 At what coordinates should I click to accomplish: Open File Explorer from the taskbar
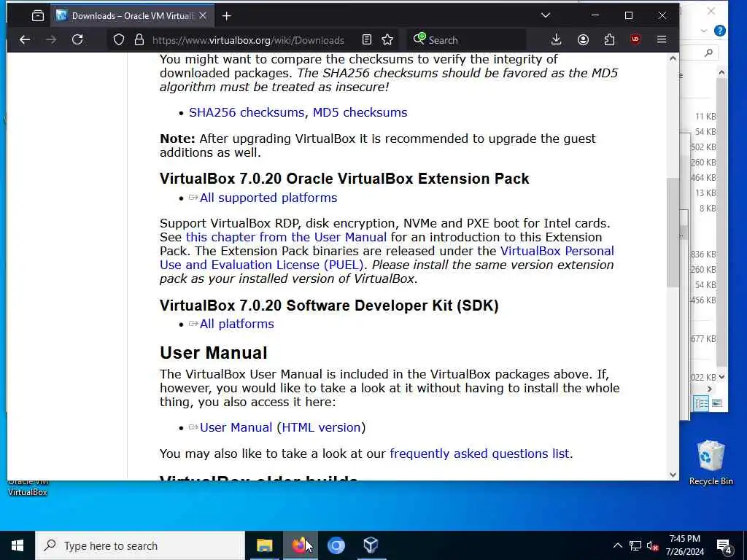pos(264,545)
